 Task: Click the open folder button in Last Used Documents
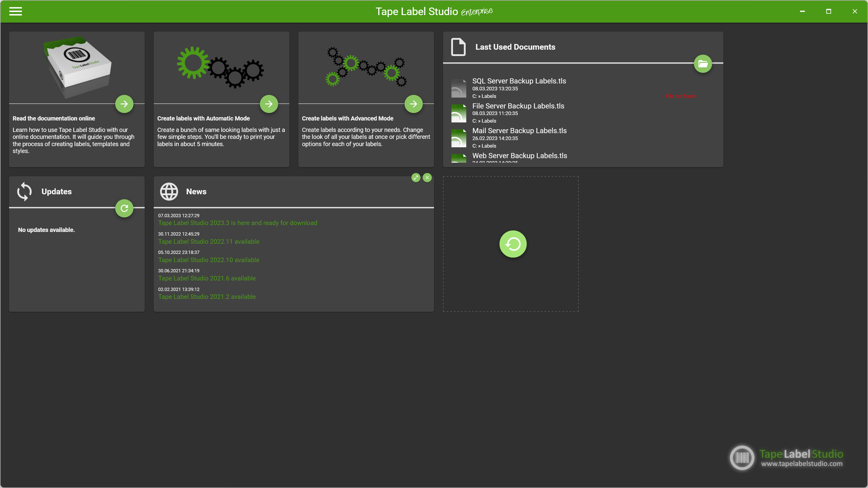(703, 63)
